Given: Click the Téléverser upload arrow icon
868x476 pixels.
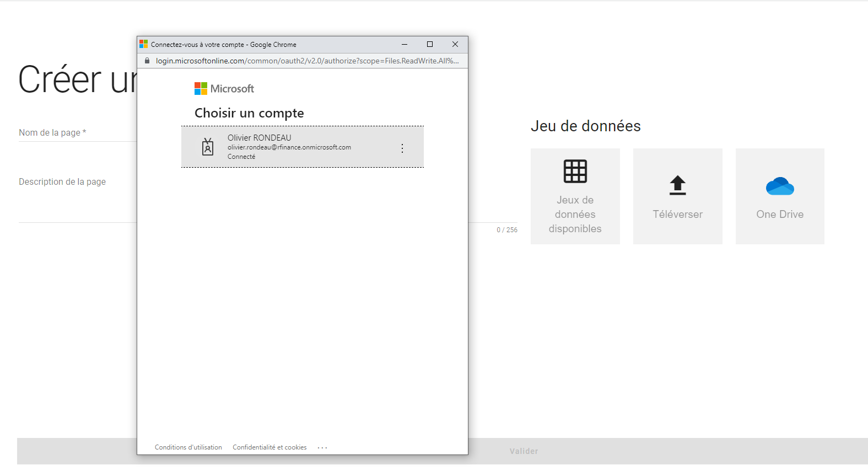Looking at the screenshot, I should tap(677, 185).
